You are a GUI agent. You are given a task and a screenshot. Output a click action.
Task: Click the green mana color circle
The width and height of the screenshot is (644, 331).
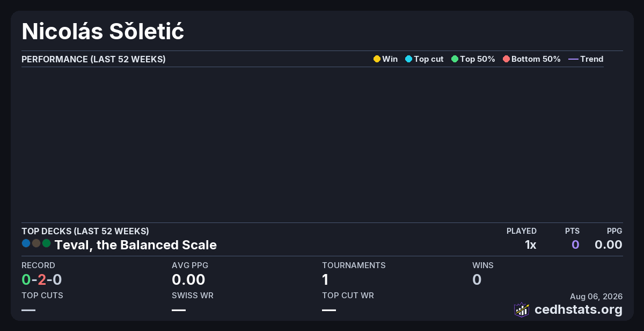46,243
